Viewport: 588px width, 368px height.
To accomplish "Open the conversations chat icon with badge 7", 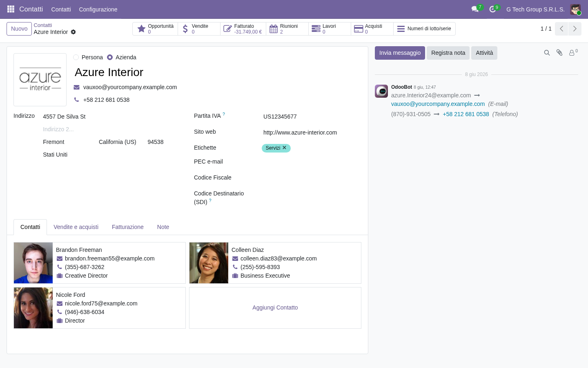I will pyautogui.click(x=475, y=9).
